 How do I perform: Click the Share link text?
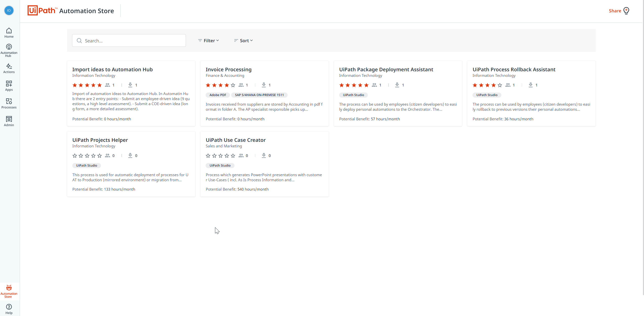[x=615, y=11]
